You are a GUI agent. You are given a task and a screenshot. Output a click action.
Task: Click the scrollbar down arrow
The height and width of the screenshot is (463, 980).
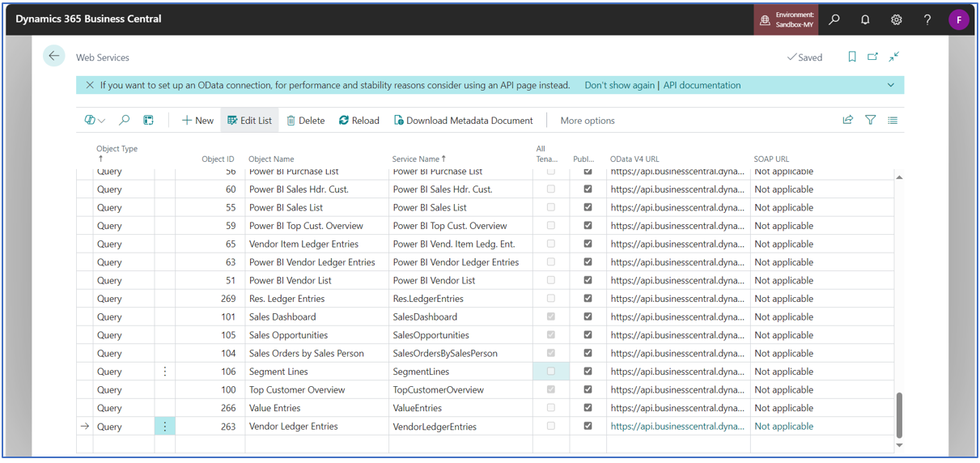click(899, 445)
